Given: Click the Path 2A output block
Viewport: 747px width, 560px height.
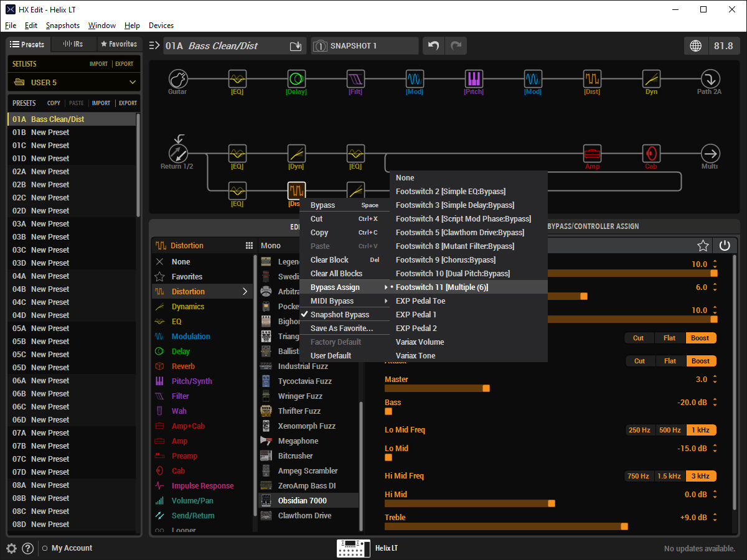Looking at the screenshot, I should pyautogui.click(x=710, y=79).
